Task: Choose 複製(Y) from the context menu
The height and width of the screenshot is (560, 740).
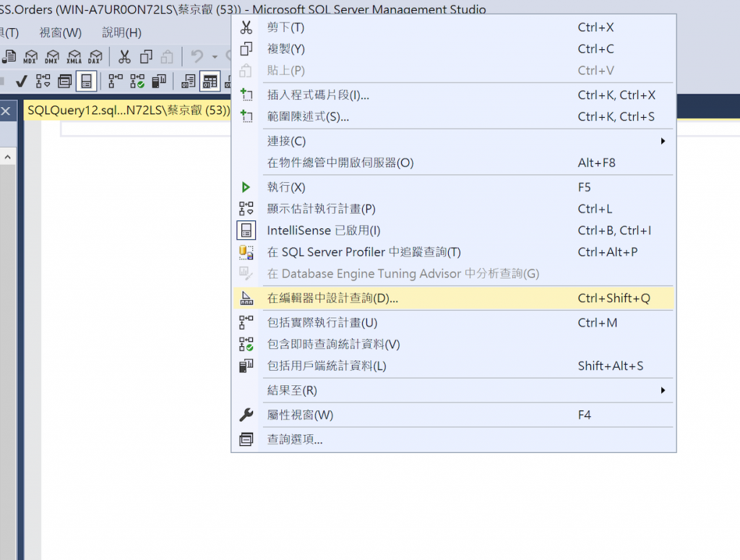Action: tap(454, 49)
